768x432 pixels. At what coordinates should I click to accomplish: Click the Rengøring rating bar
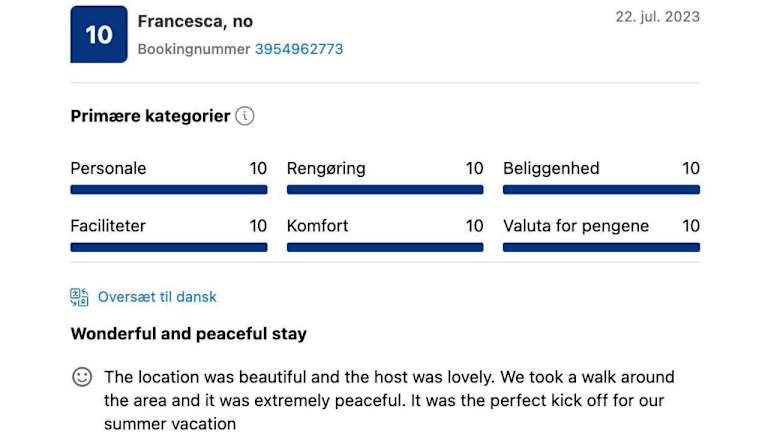pyautogui.click(x=385, y=189)
